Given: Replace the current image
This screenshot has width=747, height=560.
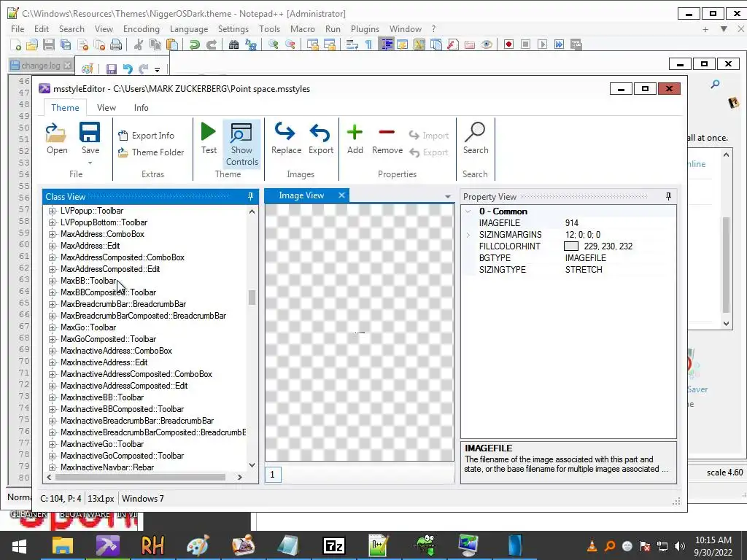Looking at the screenshot, I should pos(286,139).
